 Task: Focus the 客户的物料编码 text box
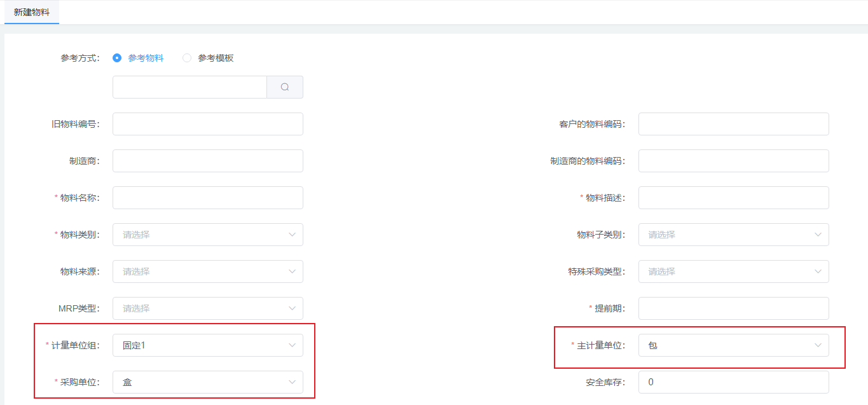tap(733, 124)
